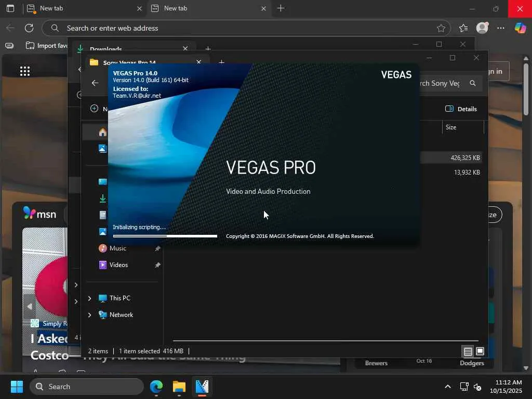The height and width of the screenshot is (399, 532).
Task: Open Edge tab actions menu
Action: click(x=10, y=8)
